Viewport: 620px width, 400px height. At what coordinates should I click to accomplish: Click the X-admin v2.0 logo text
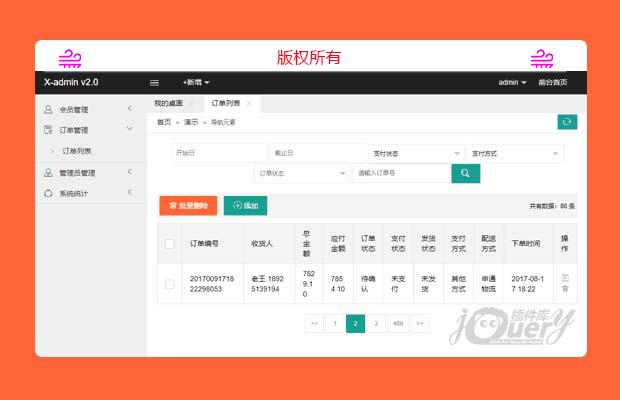(71, 82)
